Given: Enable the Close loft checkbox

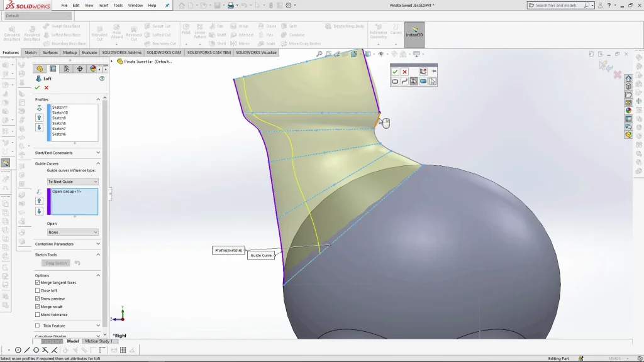Looking at the screenshot, I should [x=38, y=291].
